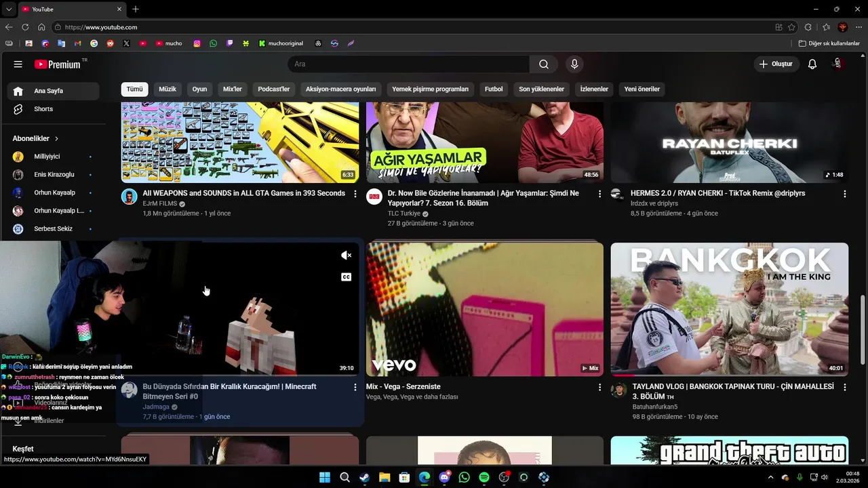The height and width of the screenshot is (488, 868).
Task: Open the muchooriginal Kick bookmark
Action: click(x=281, y=43)
